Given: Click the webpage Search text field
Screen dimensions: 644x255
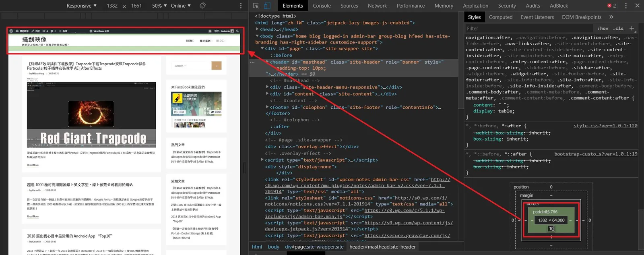Looking at the screenshot, I should (x=191, y=66).
